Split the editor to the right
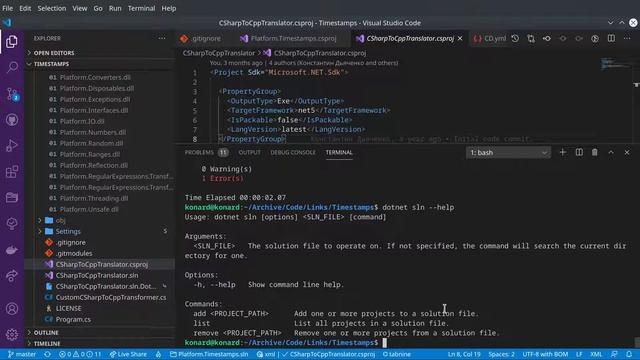Screen dimensions: 640x360 click(611, 38)
